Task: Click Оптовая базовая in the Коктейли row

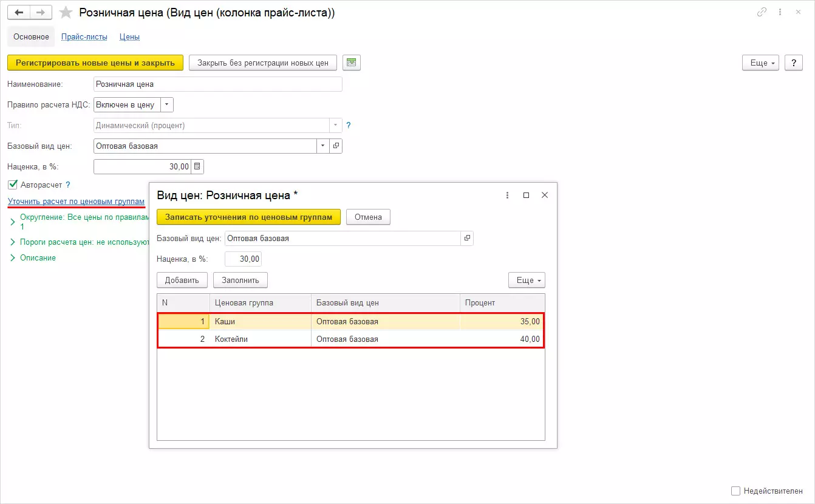Action: click(385, 339)
